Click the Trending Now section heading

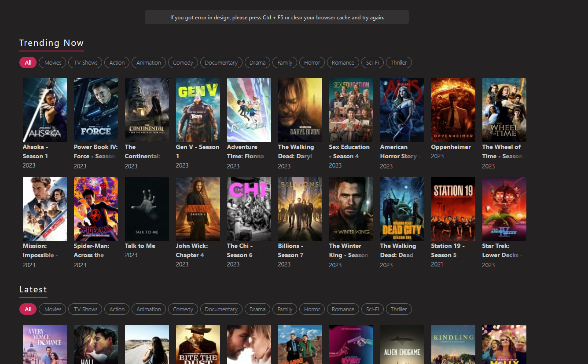51,43
